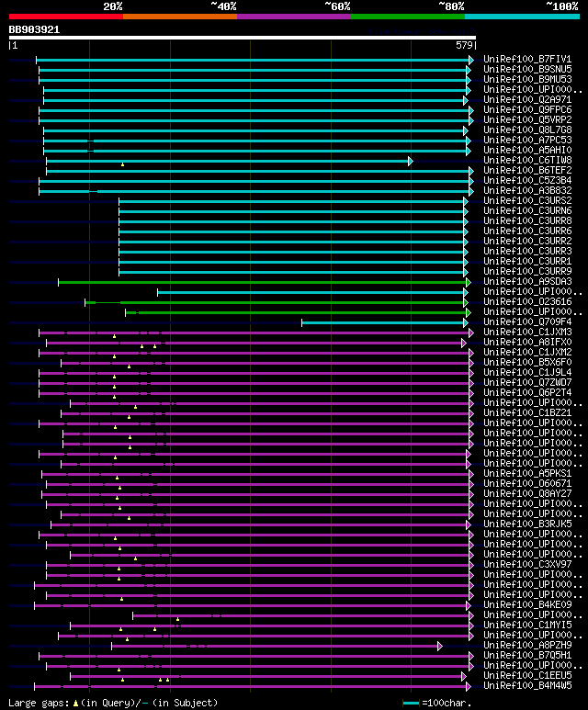Open hit UniRef100_C1J9L4

pos(527,372)
